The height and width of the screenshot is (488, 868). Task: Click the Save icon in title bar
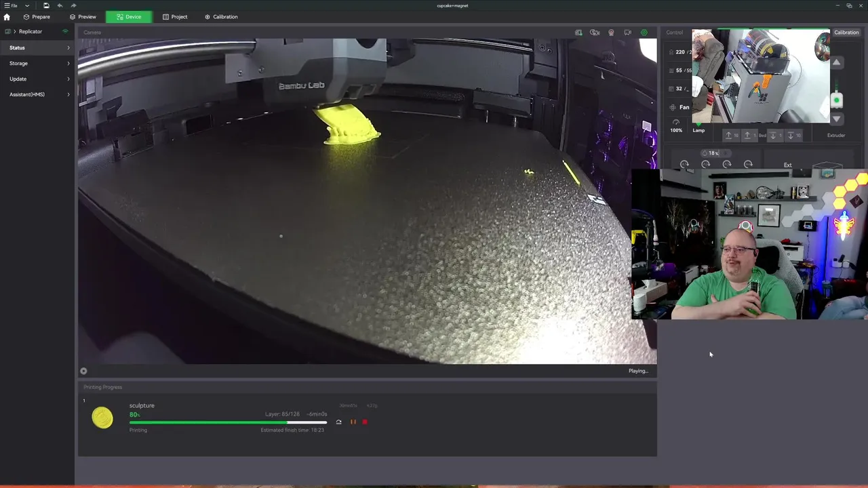pos(46,5)
